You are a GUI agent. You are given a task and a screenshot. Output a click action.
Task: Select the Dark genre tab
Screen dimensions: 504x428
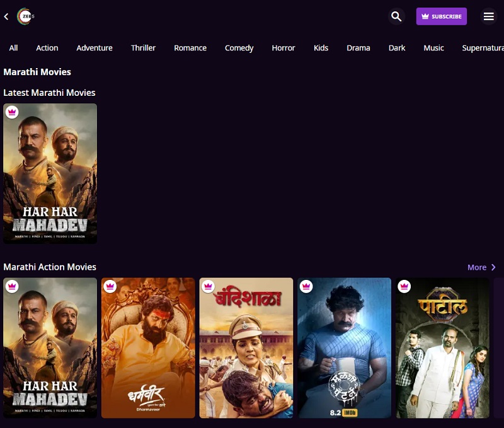(397, 48)
